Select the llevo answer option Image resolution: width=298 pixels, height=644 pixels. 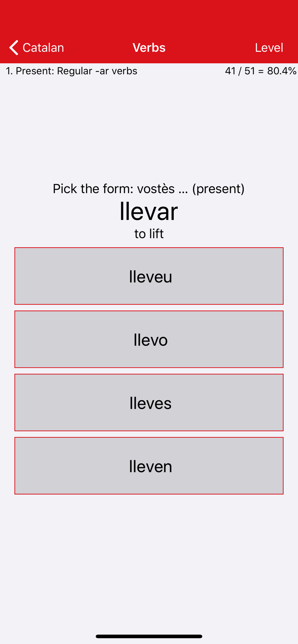[149, 339]
